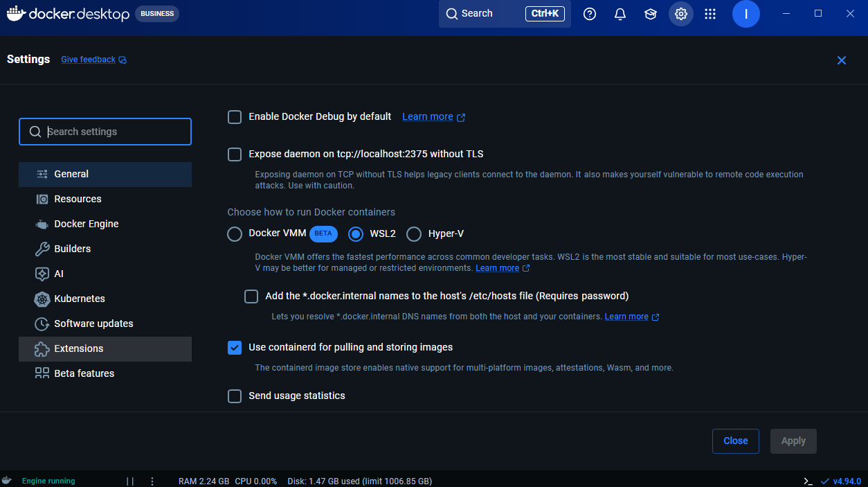The image size is (868, 487).
Task: Focus the Search settings input field
Action: [x=105, y=132]
